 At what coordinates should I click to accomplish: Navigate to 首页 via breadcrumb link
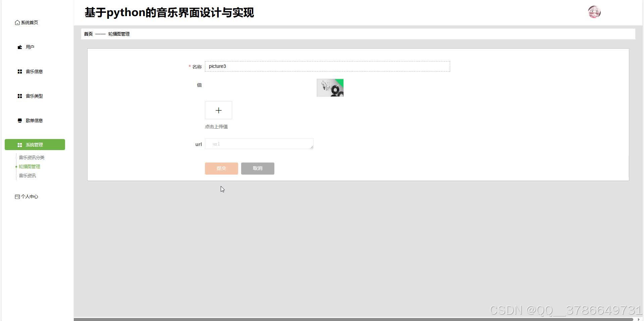(x=88, y=34)
